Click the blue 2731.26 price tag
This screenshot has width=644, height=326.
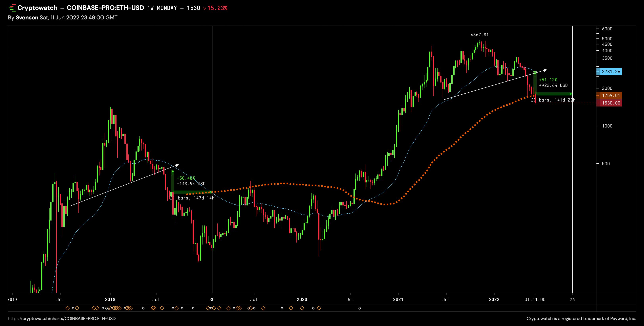(x=611, y=72)
